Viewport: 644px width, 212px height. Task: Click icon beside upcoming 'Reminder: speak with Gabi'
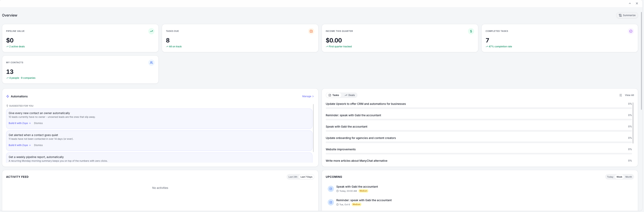pos(330,203)
